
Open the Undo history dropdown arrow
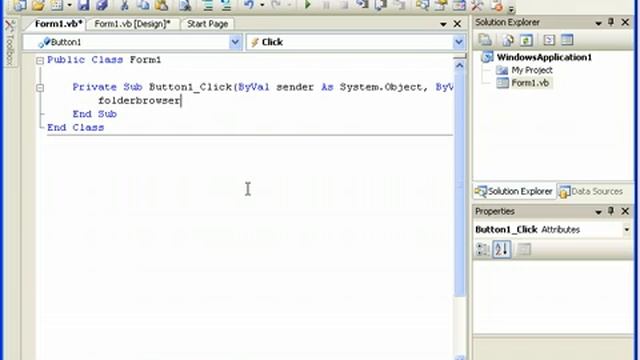coord(262,5)
